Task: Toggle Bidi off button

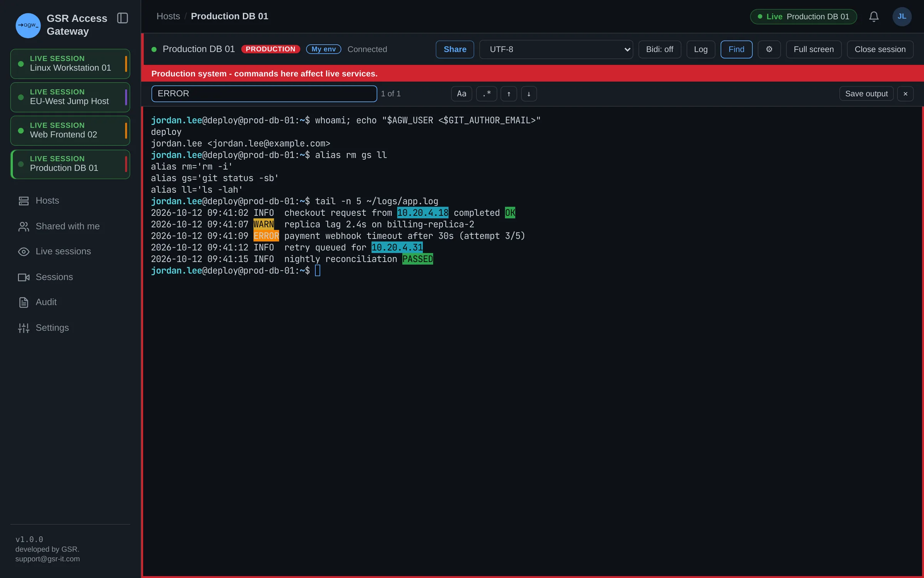Action: point(660,49)
